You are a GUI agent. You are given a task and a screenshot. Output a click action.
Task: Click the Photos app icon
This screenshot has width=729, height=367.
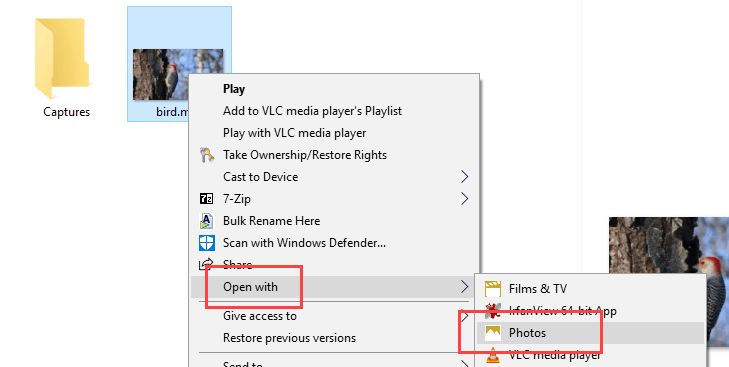[493, 333]
